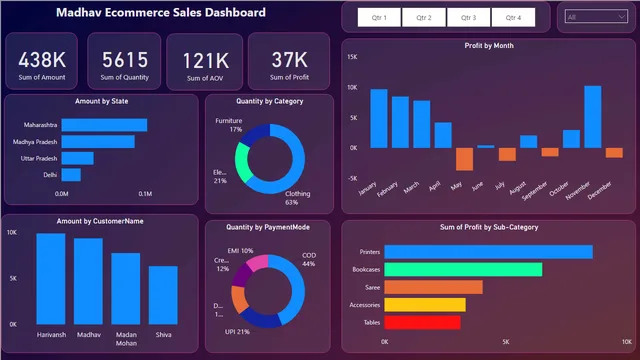Click the 5615 Sum of Quantity card
Viewport: 640px width, 360px height.
coord(124,61)
